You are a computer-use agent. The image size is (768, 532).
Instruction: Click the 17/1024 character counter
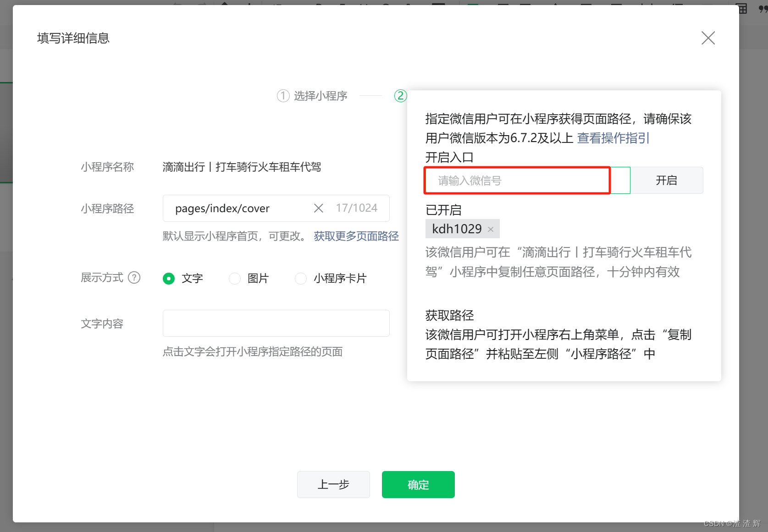pyautogui.click(x=357, y=208)
